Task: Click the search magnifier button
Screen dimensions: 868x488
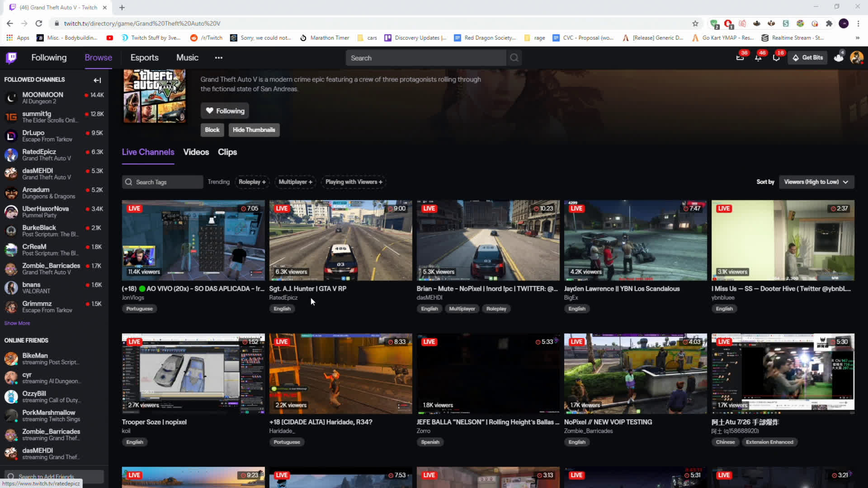Action: click(x=514, y=58)
